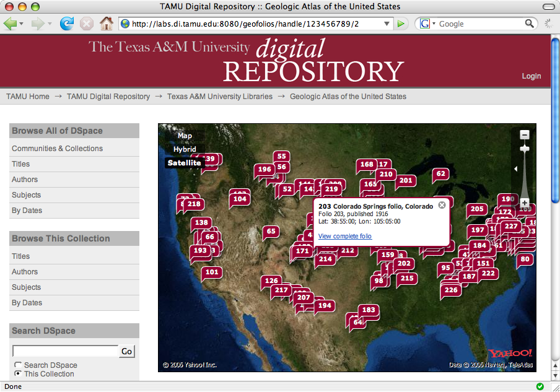Click the map zoom in plus button
This screenshot has width=560, height=392.
tap(524, 203)
